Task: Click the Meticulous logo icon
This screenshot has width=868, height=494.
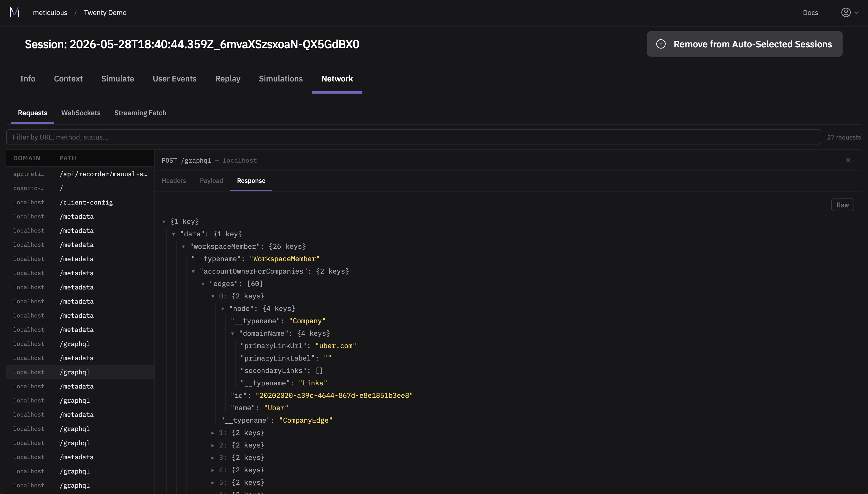Action: pyautogui.click(x=14, y=12)
